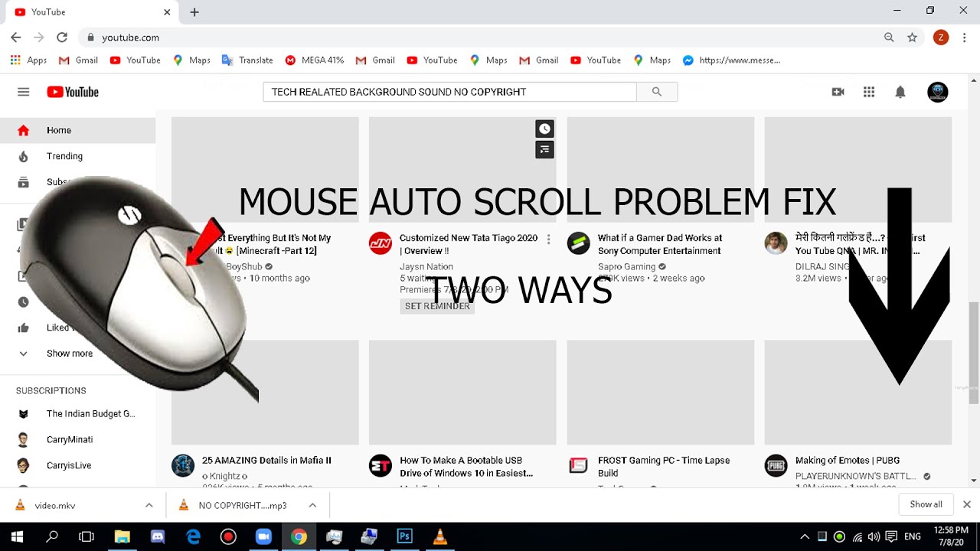This screenshot has width=980, height=551.
Task: Open Customized New Tata Tiago 2020 video title
Action: pos(469,244)
